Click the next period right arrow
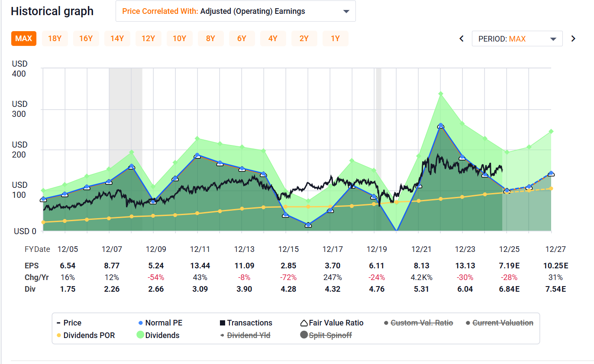The height and width of the screenshot is (364, 594). pyautogui.click(x=573, y=39)
